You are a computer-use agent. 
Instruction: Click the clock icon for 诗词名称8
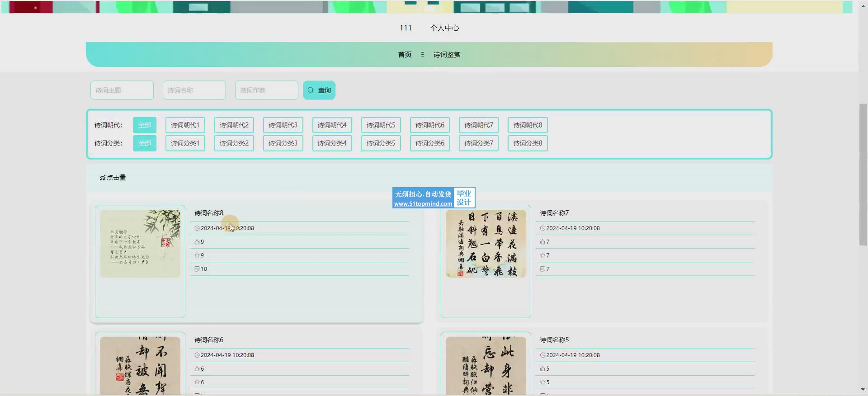197,228
